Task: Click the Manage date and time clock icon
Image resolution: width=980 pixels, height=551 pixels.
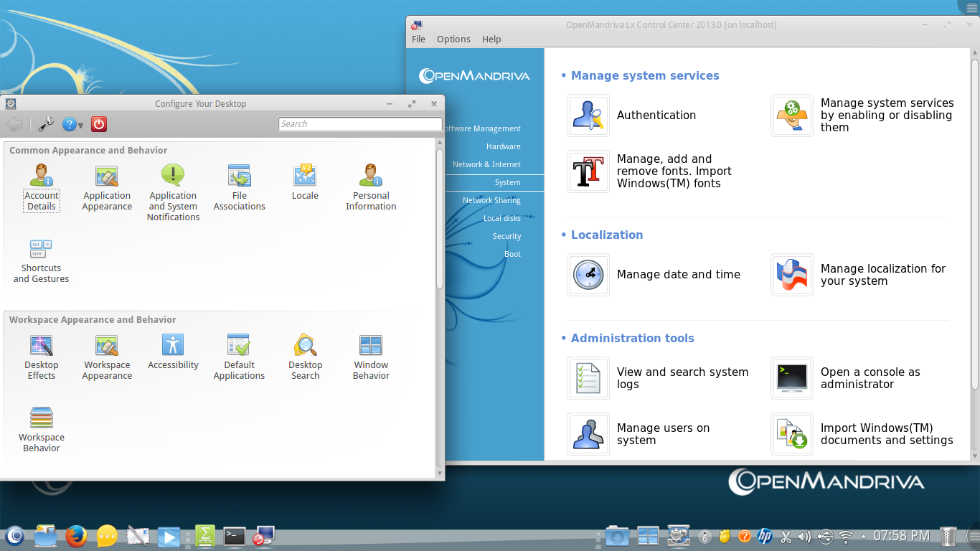Action: (x=588, y=275)
